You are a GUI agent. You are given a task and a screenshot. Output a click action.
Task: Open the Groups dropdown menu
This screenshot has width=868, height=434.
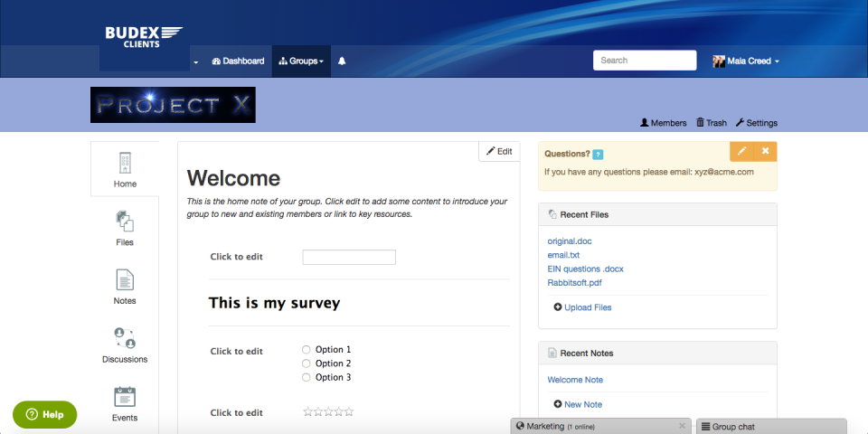pos(301,61)
